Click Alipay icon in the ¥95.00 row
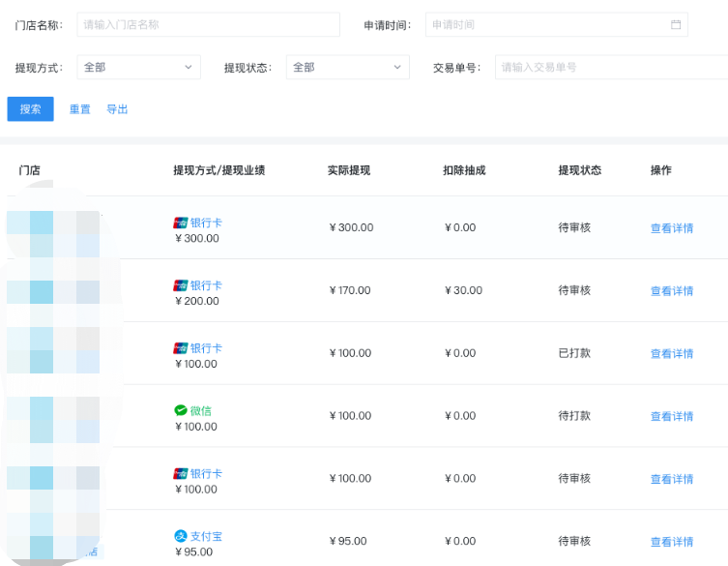This screenshot has width=728, height=566. pos(180,536)
